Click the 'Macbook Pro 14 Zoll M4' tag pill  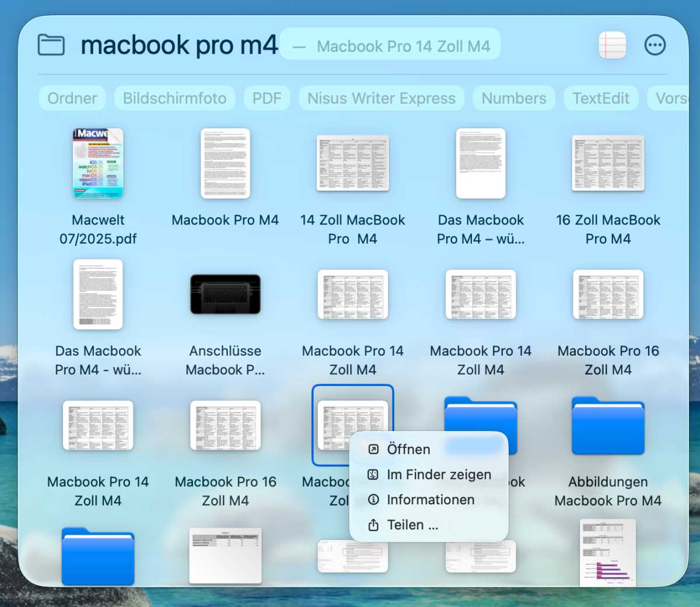coord(390,45)
